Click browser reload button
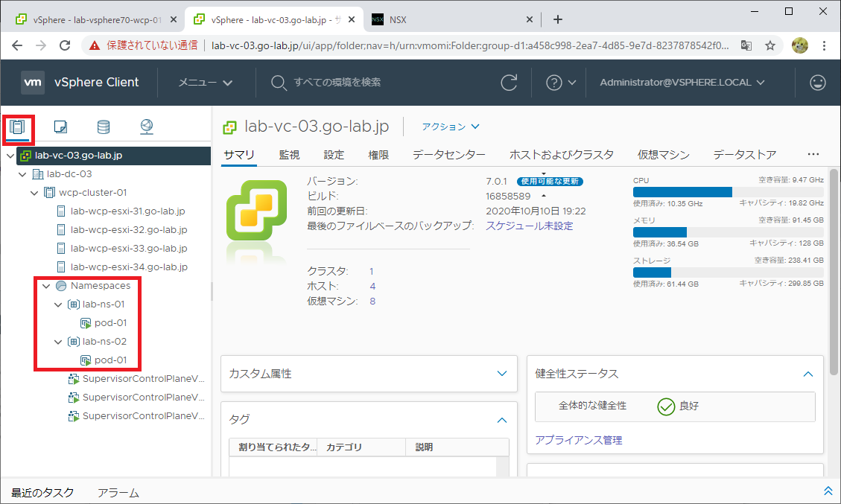Image resolution: width=841 pixels, height=504 pixels. point(65,45)
